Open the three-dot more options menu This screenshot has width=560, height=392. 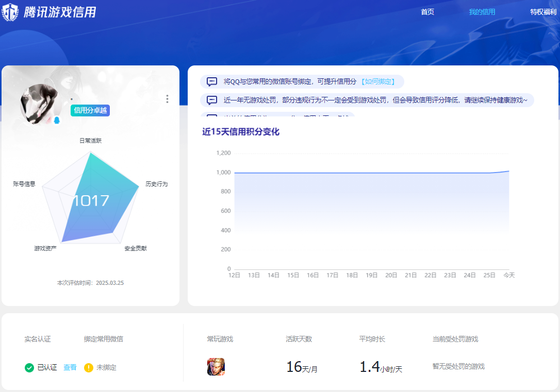[x=167, y=99]
